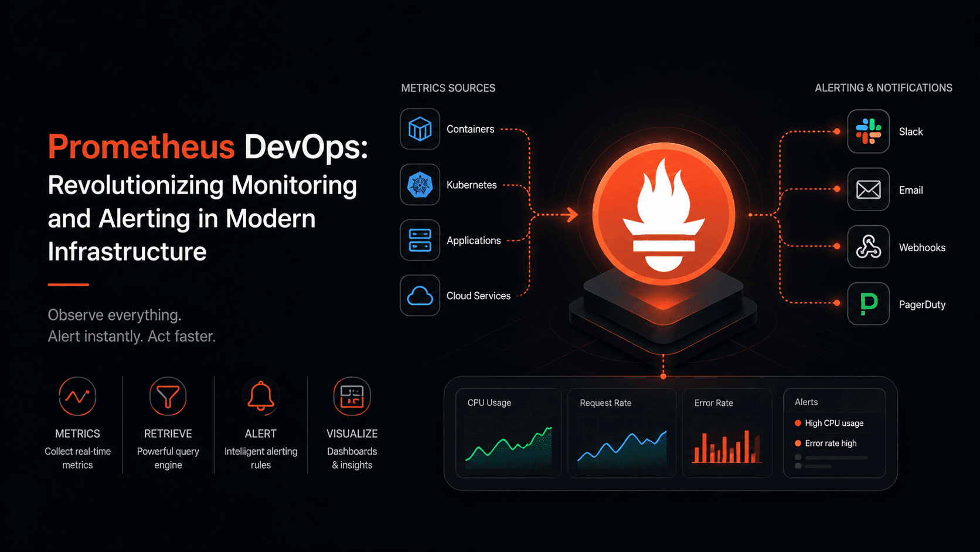The width and height of the screenshot is (980, 552).
Task: Click the Email envelope icon
Action: [868, 189]
